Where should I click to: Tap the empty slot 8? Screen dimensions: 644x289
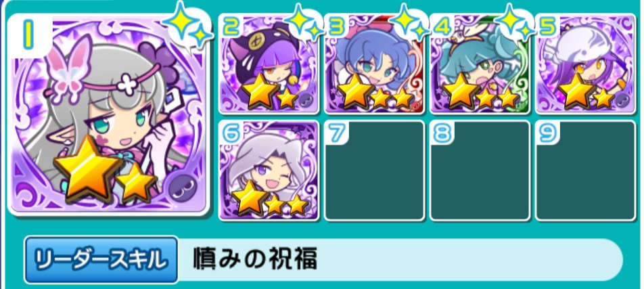coord(480,170)
